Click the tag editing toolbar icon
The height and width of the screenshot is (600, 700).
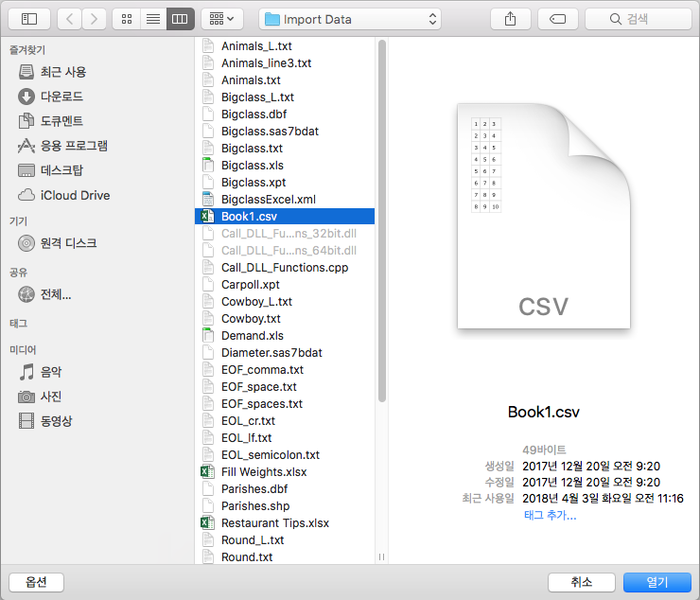click(x=557, y=19)
